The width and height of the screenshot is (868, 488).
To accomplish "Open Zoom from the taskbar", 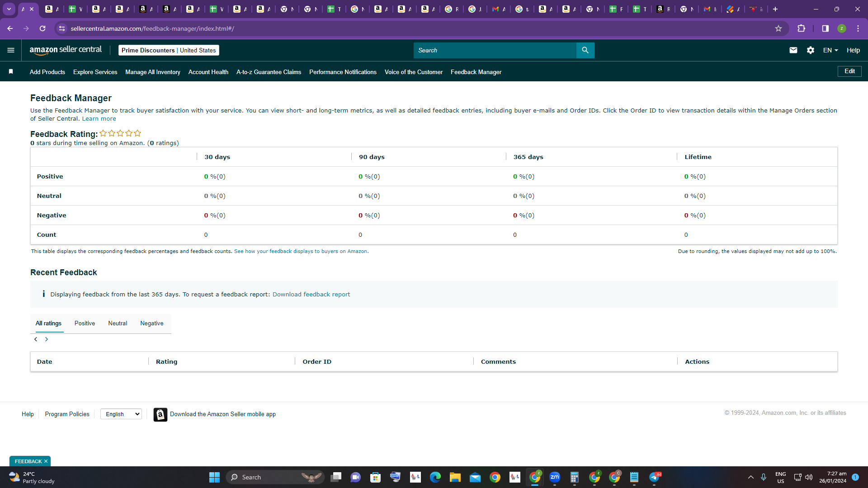I will coord(554,477).
